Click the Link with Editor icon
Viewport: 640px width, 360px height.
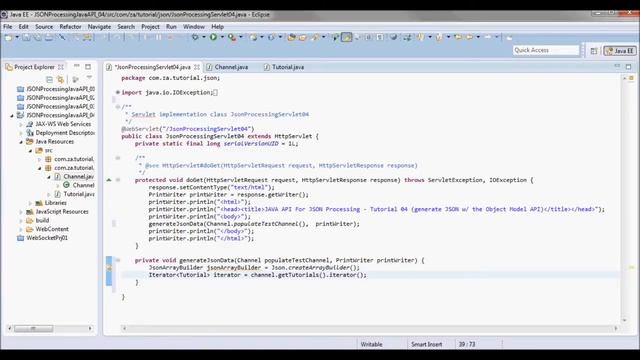[x=60, y=79]
